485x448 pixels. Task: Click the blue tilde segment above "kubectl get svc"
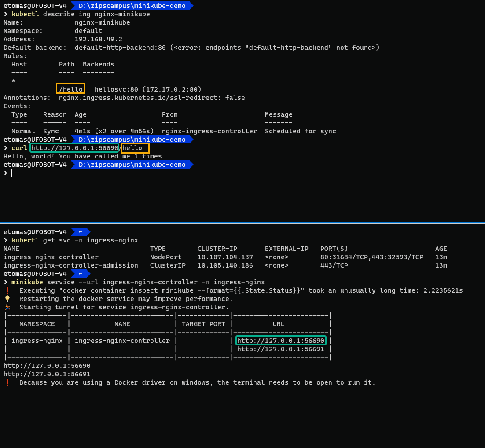81,232
